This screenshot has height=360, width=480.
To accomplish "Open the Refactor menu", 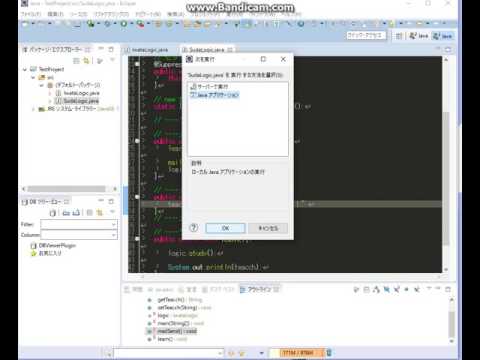I will tap(111, 14).
